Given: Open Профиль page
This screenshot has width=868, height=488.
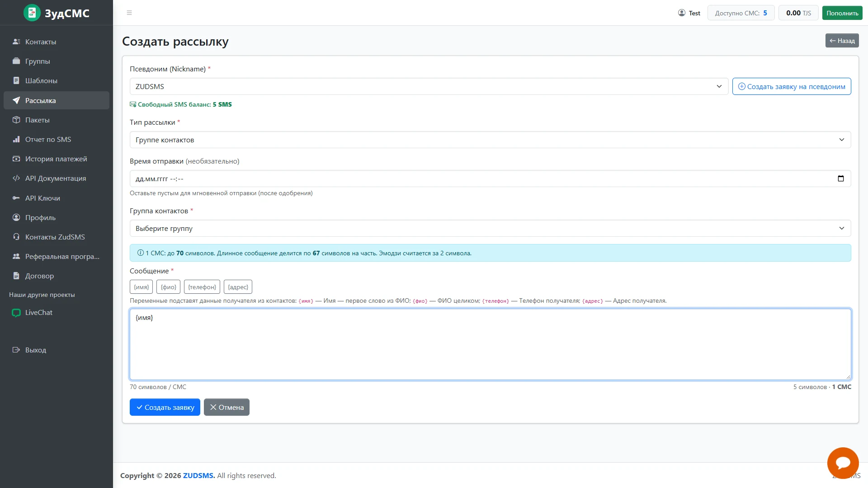Looking at the screenshot, I should 57,217.
